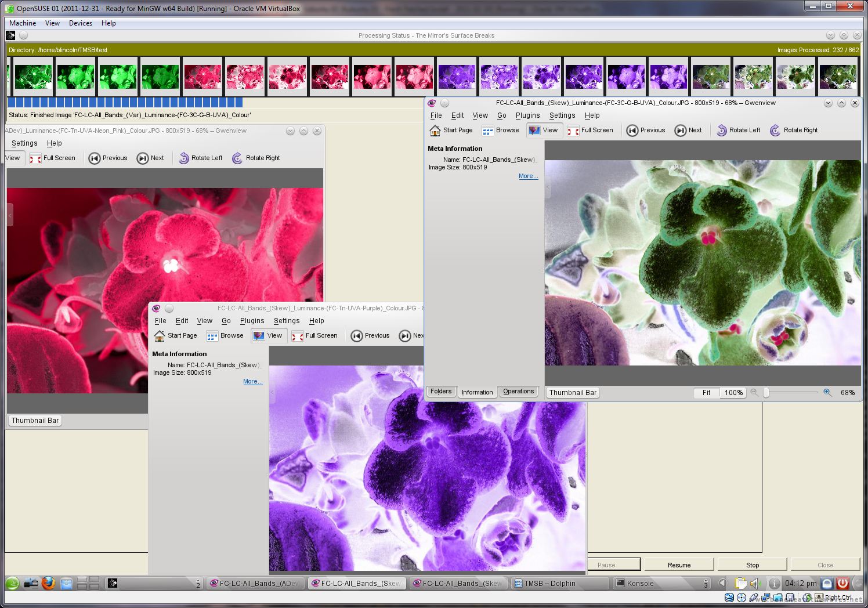The image size is (868, 608).
Task: Click Start Page icon in right Gwenview window
Action: pyautogui.click(x=435, y=131)
